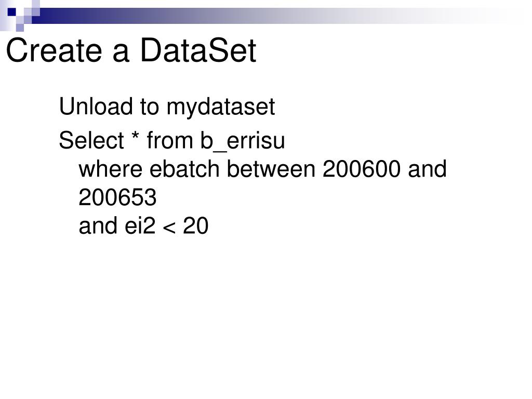The image size is (532, 399).
Task: Click the number 200653
Action: [117, 197]
